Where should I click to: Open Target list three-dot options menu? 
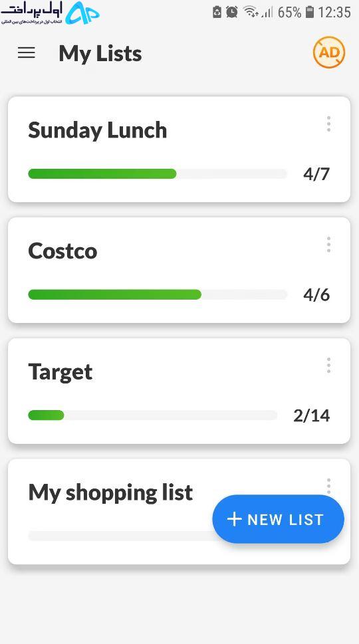328,366
